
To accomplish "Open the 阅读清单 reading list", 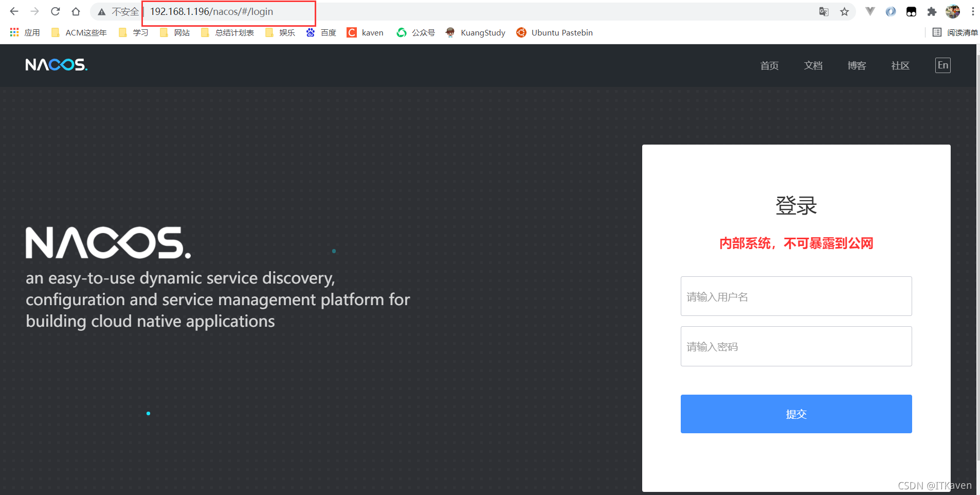I will pos(955,32).
